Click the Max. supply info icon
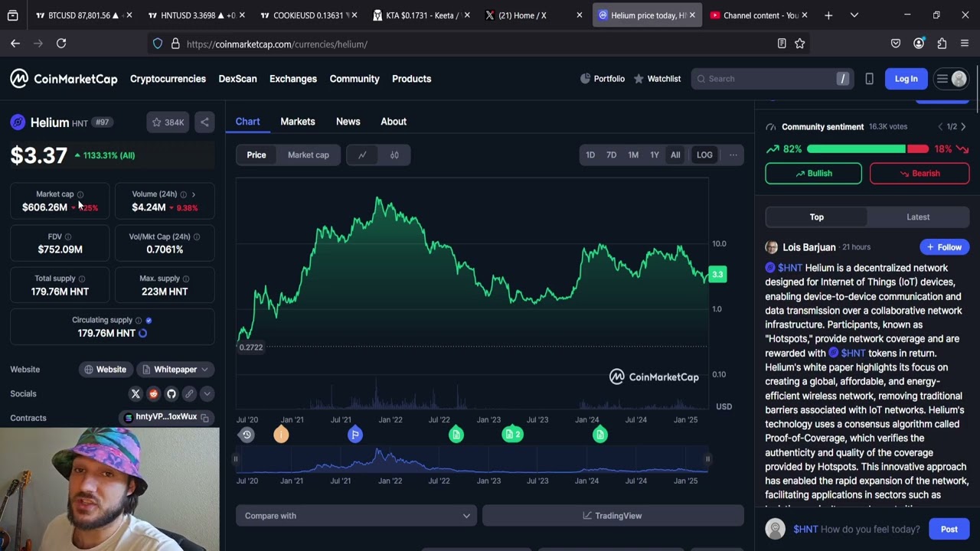This screenshot has width=980, height=551. (x=186, y=279)
